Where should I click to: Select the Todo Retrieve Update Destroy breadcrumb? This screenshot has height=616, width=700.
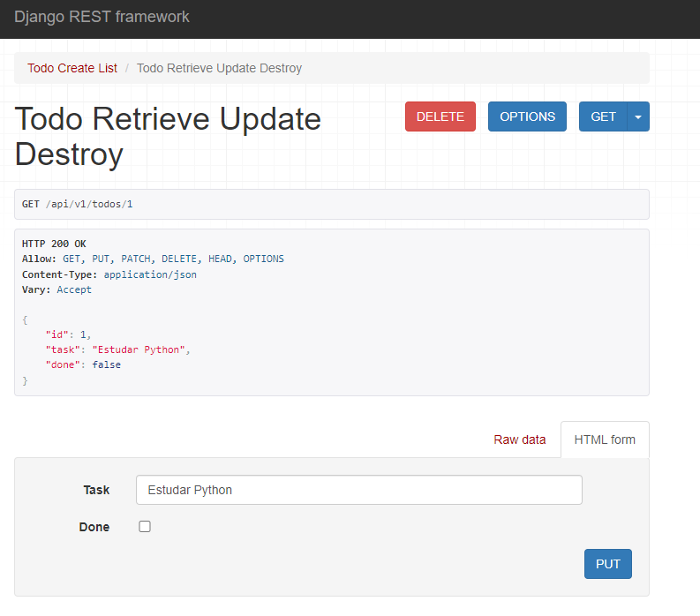pyautogui.click(x=219, y=68)
